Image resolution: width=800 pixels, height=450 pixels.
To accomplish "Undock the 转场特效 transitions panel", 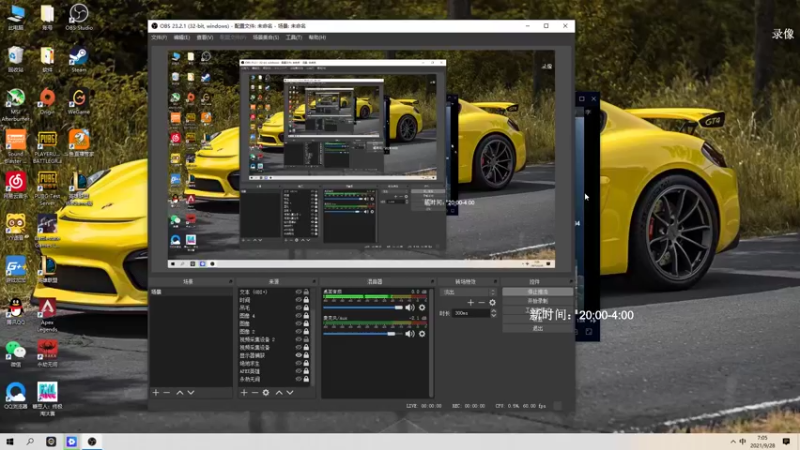I will pyautogui.click(x=495, y=282).
